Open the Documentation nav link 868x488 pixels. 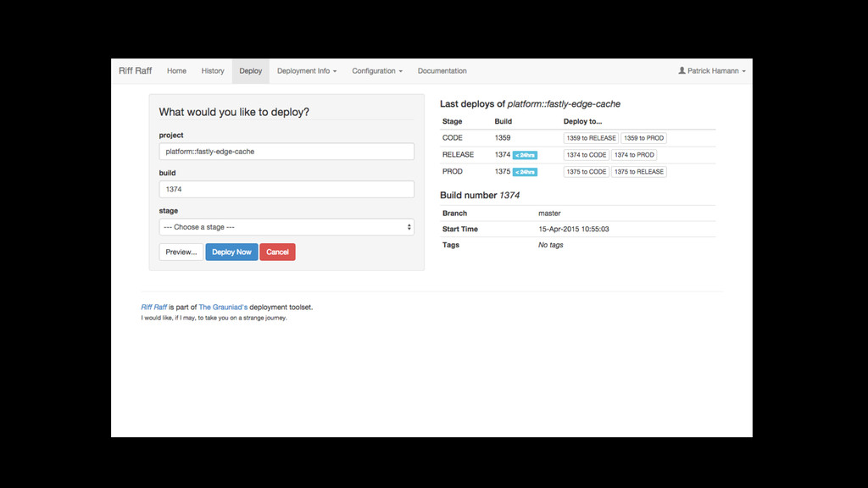(x=442, y=71)
